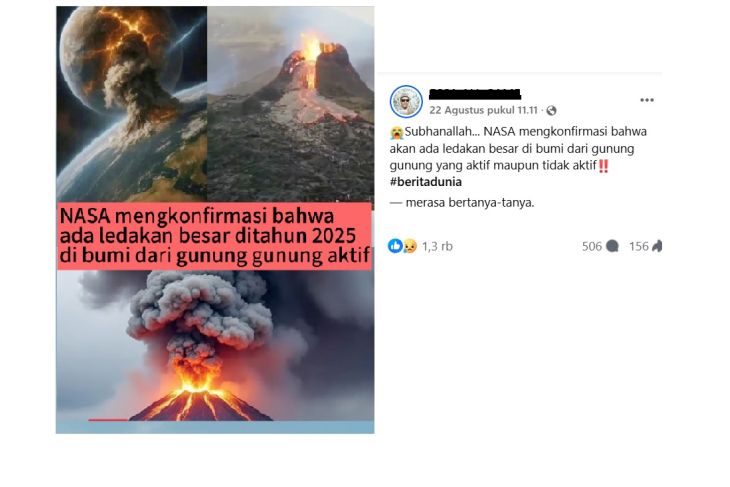The width and height of the screenshot is (730, 487).
Task: Click the share arrow icon beside 156
Action: click(656, 246)
